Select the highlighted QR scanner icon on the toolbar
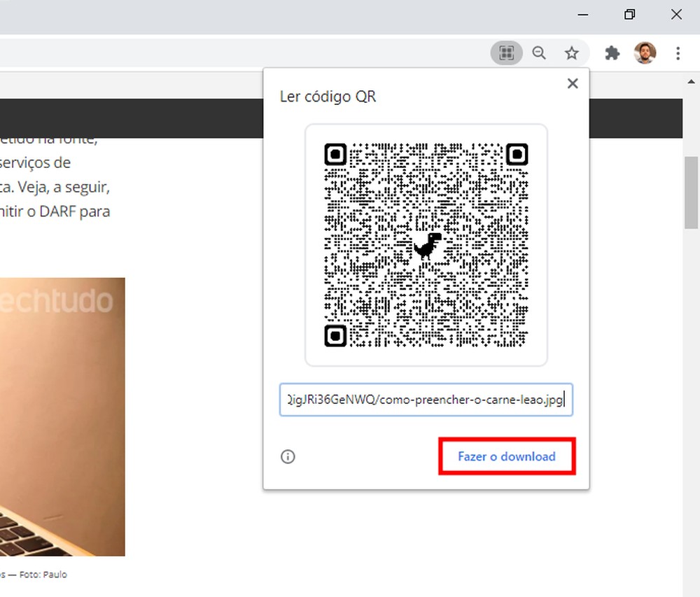This screenshot has height=597, width=700. coord(506,52)
